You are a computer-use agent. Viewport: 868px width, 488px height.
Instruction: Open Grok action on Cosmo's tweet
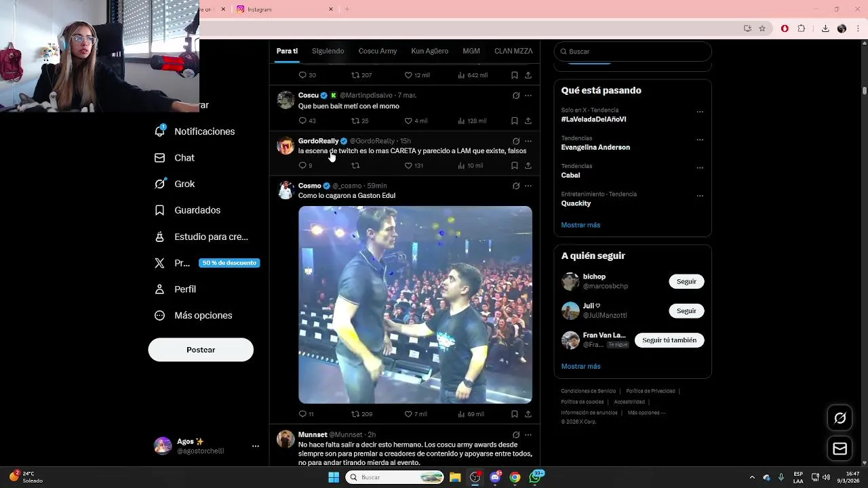pyautogui.click(x=516, y=186)
